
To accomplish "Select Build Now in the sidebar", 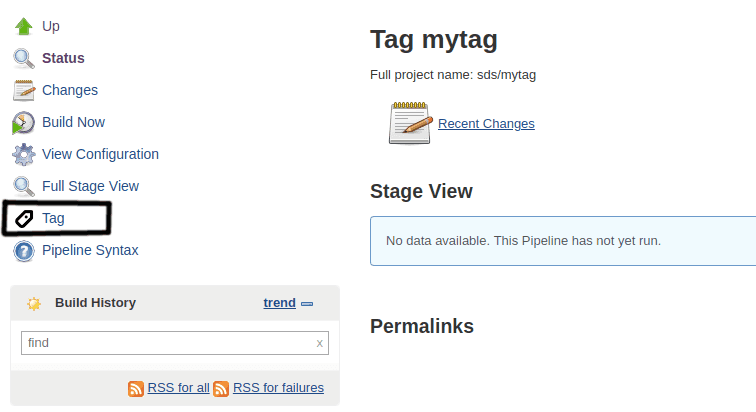I will tap(73, 122).
